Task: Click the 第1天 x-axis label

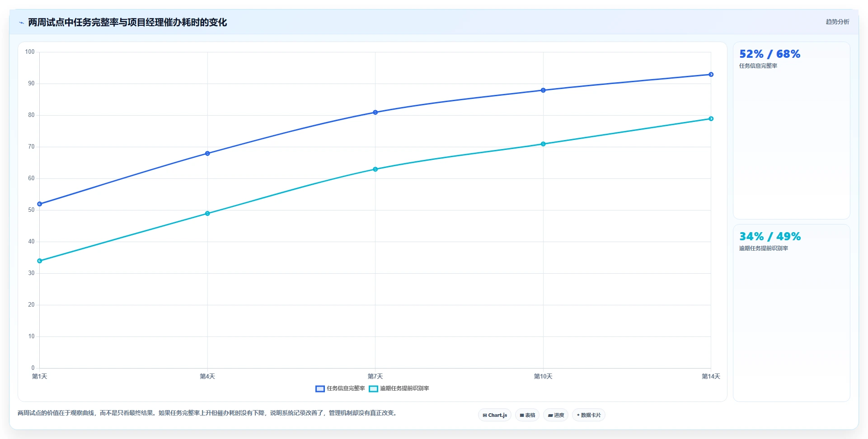Action: [x=40, y=377]
